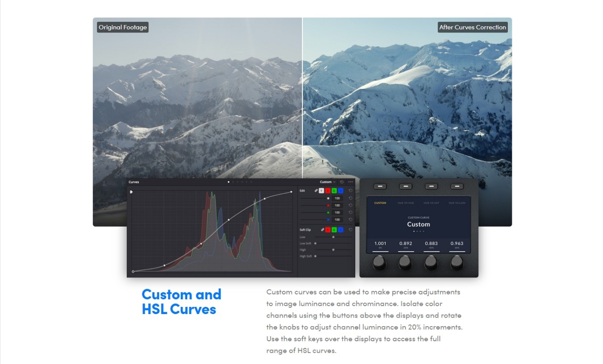Click the Edit channel link icon
This screenshot has height=364, width=603.
coord(316,191)
